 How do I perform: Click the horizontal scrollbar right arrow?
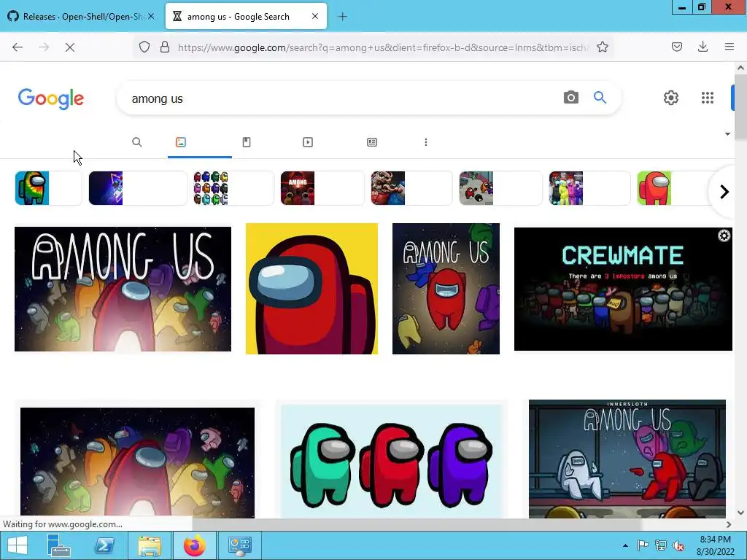pos(729,524)
